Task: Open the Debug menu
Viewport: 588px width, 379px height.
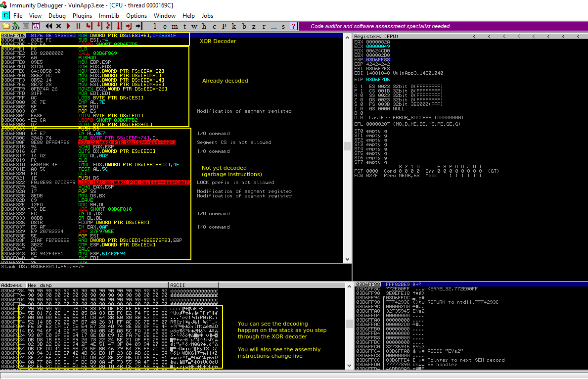Action: tap(57, 16)
